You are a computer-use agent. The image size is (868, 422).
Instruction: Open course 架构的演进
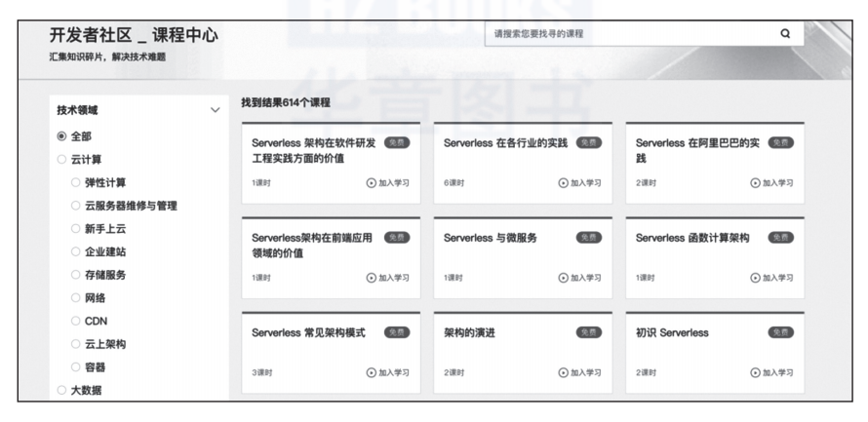pos(469,332)
